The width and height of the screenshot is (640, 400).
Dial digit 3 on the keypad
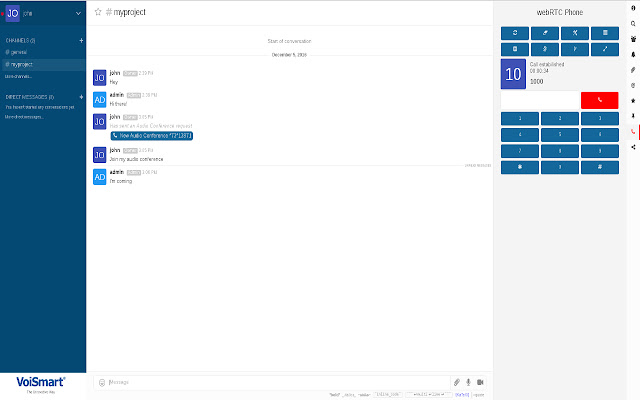tap(600, 118)
